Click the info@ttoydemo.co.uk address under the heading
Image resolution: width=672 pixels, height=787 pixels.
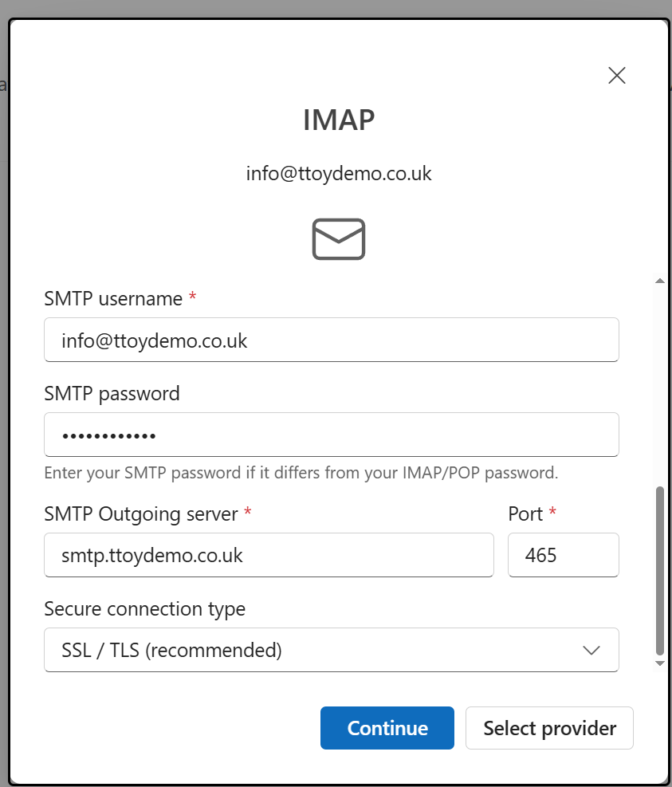339,174
